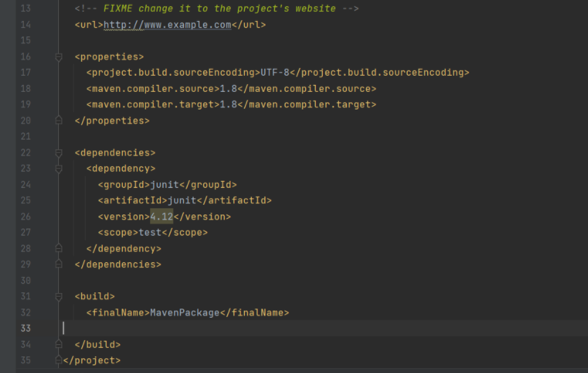
Task: Click fold end marker at line 29
Action: click(58, 264)
